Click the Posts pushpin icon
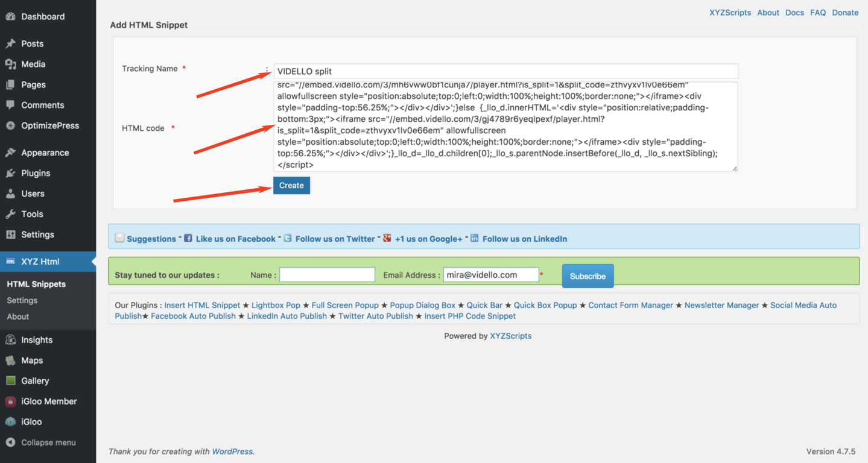The width and height of the screenshot is (868, 463). [x=11, y=43]
